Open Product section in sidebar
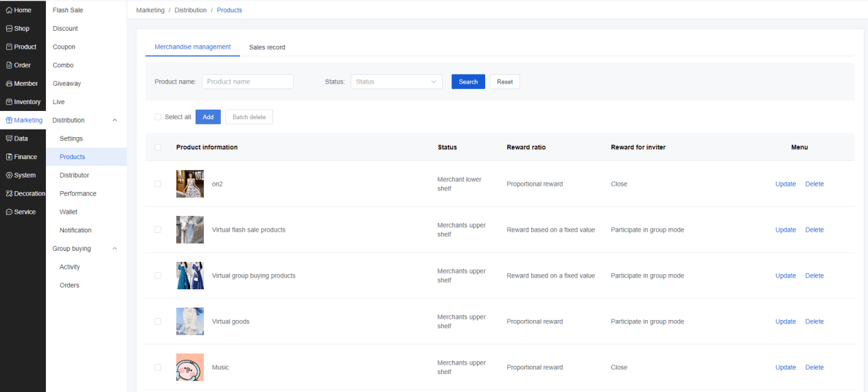Screen dimensions: 868x392 (23, 47)
